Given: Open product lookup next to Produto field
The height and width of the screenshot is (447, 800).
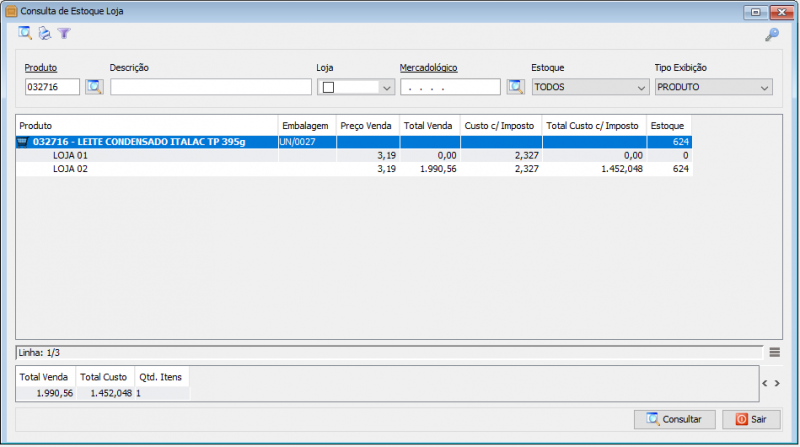Looking at the screenshot, I should [95, 87].
